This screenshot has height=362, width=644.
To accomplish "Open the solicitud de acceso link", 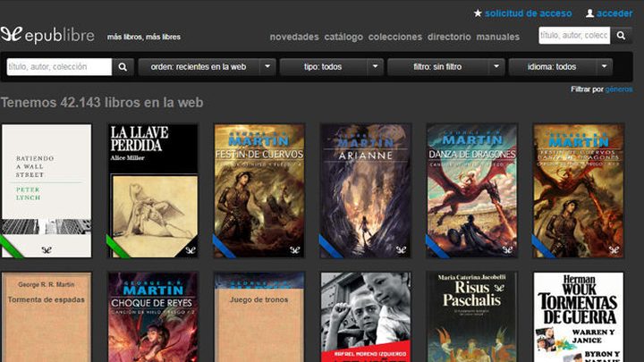I will [x=529, y=13].
